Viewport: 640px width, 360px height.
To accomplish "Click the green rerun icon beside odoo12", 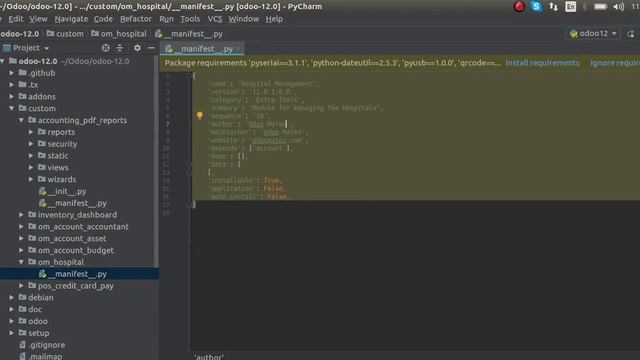I will [631, 34].
